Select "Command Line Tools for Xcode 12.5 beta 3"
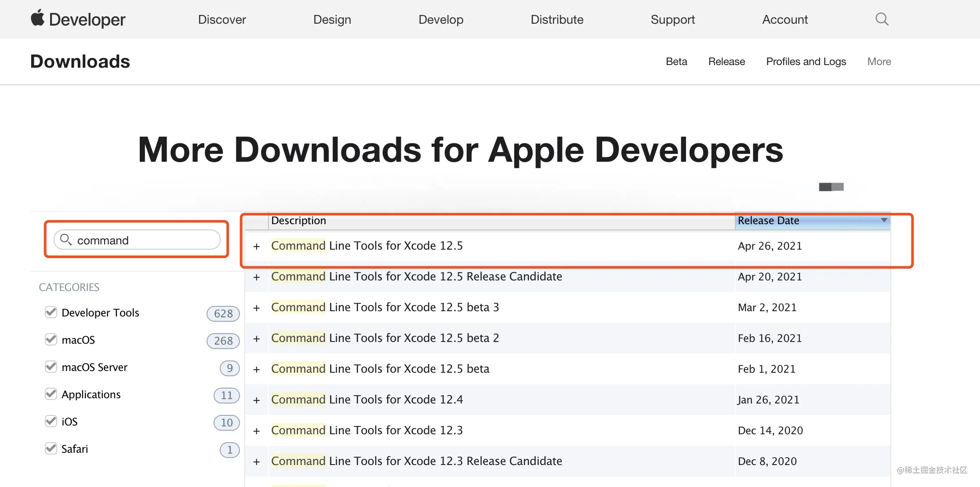This screenshot has width=980, height=487. [385, 307]
